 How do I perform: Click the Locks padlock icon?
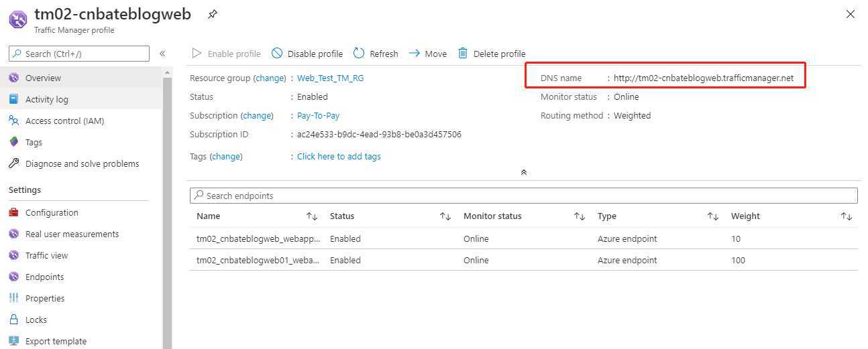tap(13, 320)
